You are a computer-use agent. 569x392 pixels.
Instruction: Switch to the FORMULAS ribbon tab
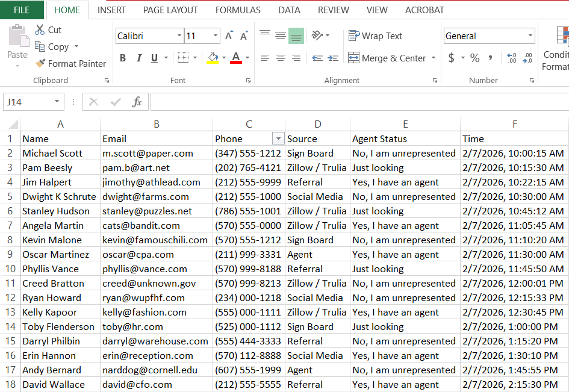(x=238, y=10)
